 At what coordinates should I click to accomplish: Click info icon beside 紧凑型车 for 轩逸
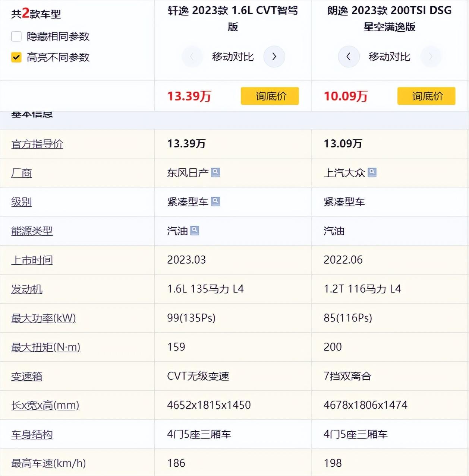(x=215, y=201)
